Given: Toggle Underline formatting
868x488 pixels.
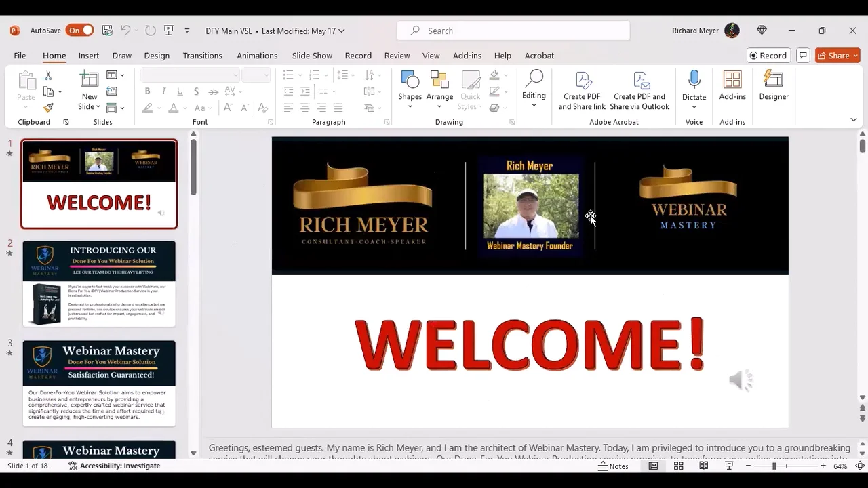Looking at the screenshot, I should point(180,91).
